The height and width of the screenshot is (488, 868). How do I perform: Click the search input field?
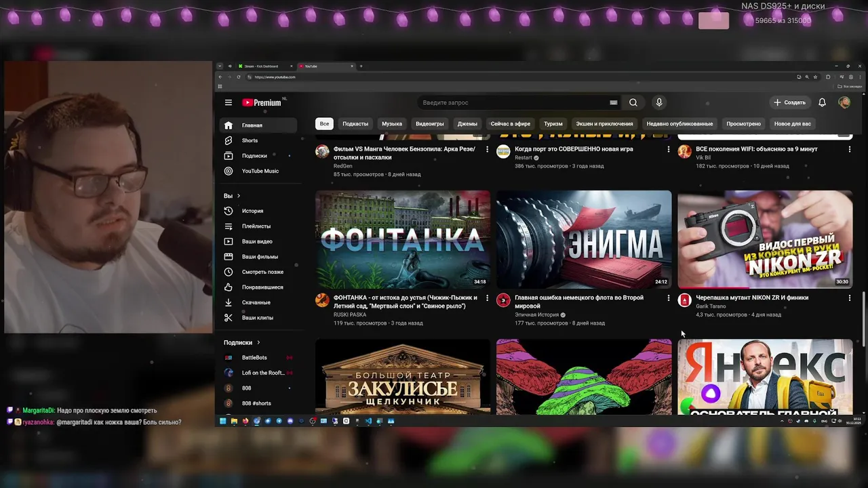(x=512, y=102)
